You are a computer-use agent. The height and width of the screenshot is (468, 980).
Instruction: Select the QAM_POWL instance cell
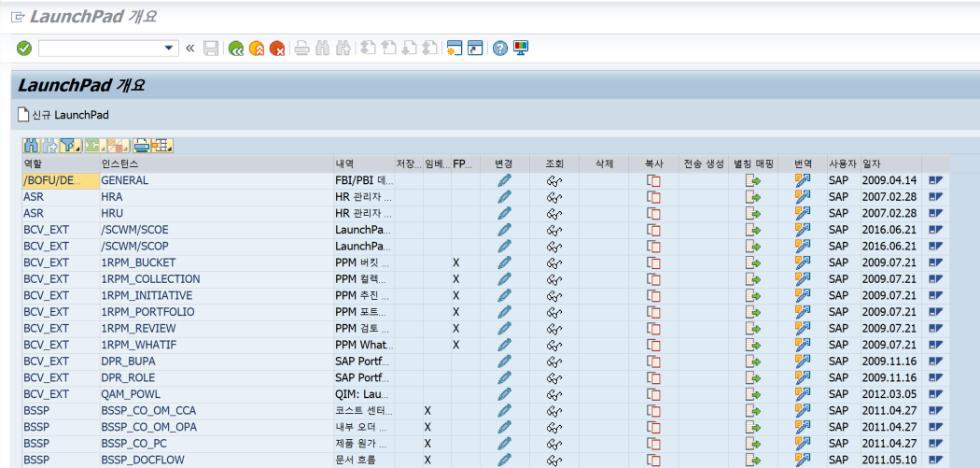217,393
